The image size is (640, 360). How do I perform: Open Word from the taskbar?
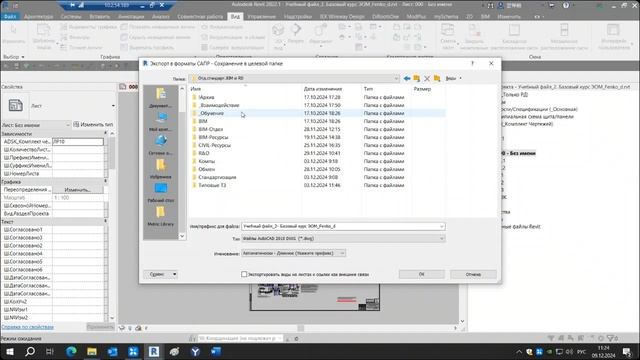click(216, 351)
